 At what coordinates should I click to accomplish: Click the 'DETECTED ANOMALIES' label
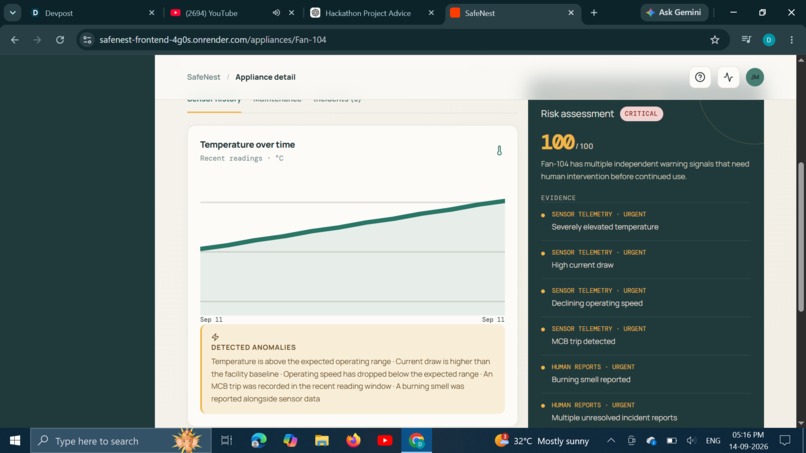coord(253,348)
